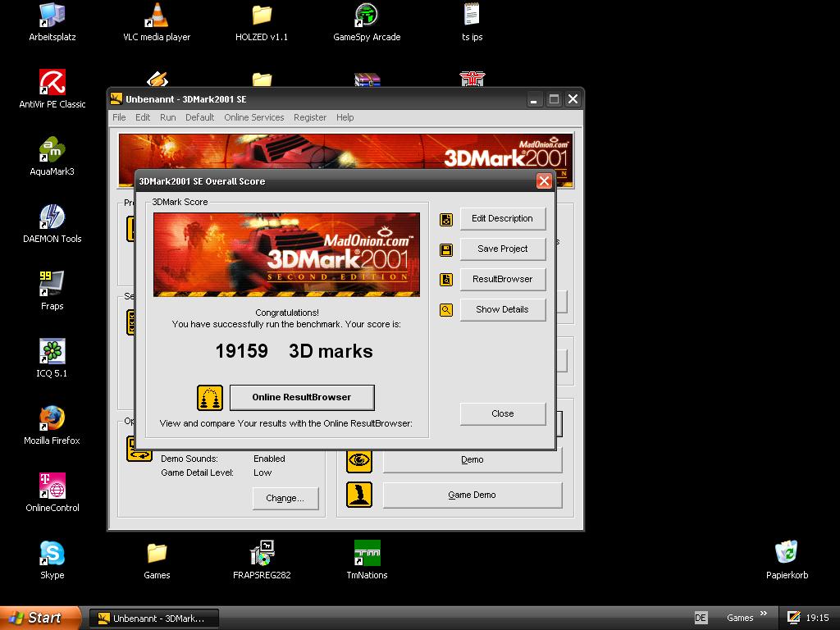The width and height of the screenshot is (840, 630).
Task: Click Show Details button
Action: (x=503, y=309)
